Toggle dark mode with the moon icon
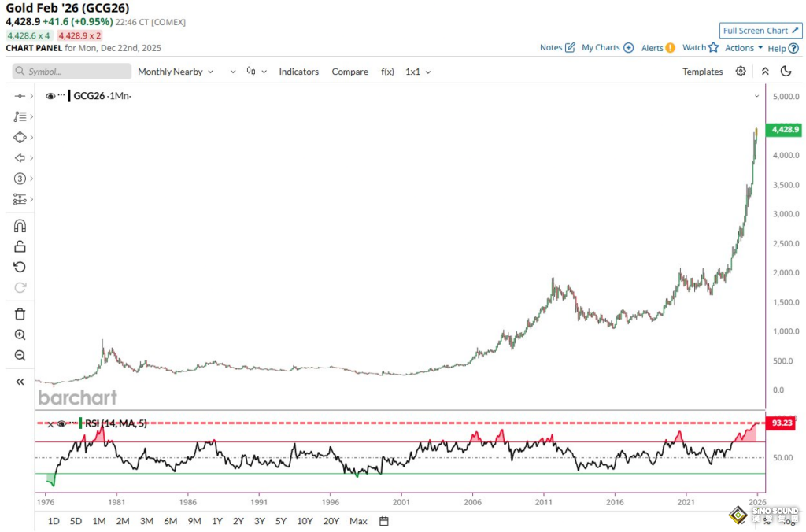 coord(786,72)
